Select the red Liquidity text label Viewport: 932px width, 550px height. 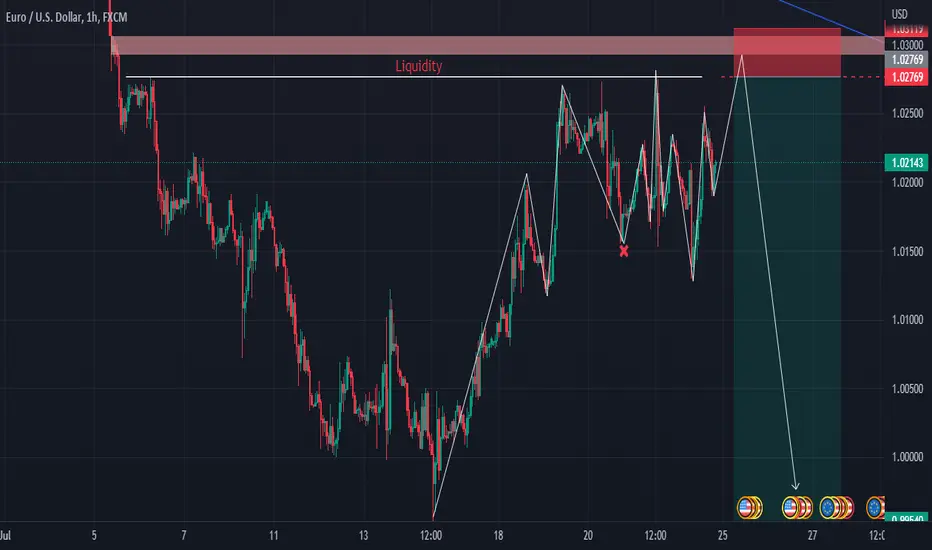[x=418, y=66]
